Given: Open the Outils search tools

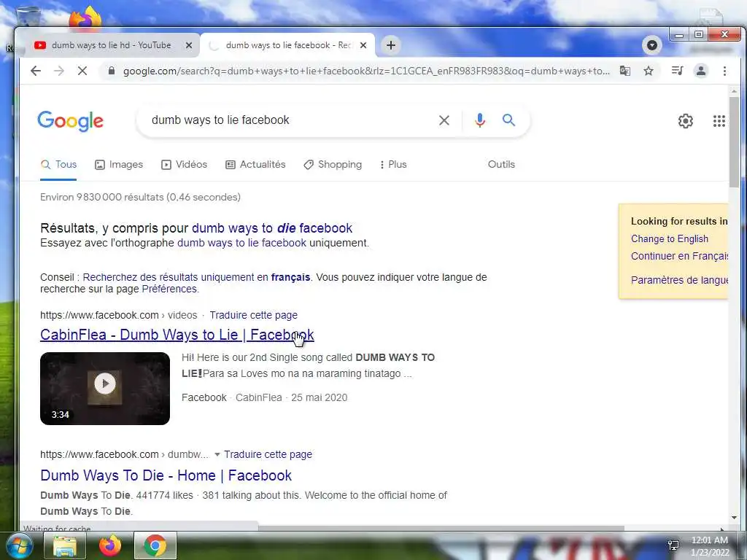Looking at the screenshot, I should pos(501,164).
